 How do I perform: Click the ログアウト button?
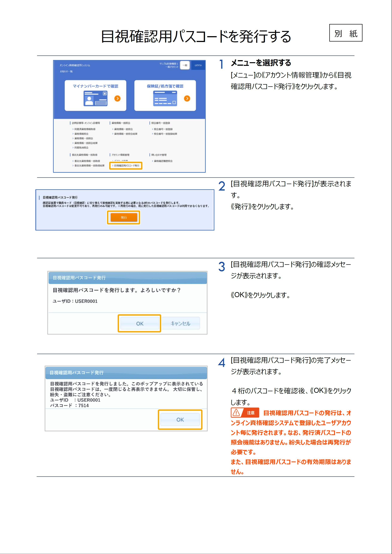[x=198, y=65]
